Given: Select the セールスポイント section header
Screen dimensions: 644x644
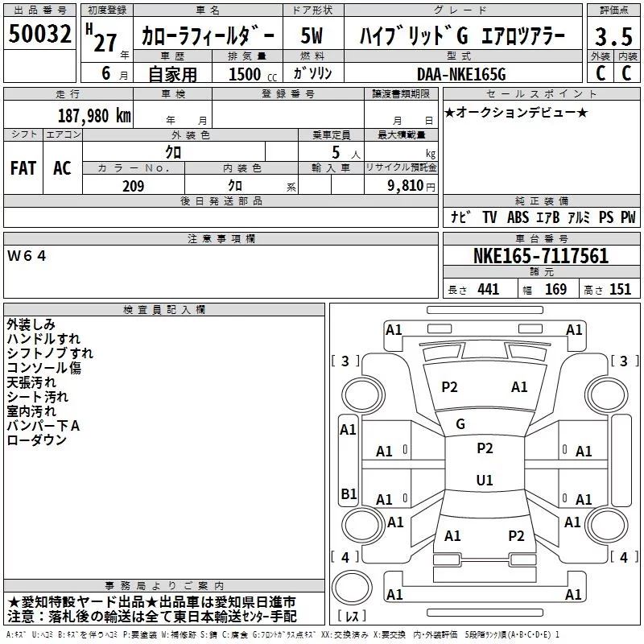Looking at the screenshot, I should pos(541,94).
